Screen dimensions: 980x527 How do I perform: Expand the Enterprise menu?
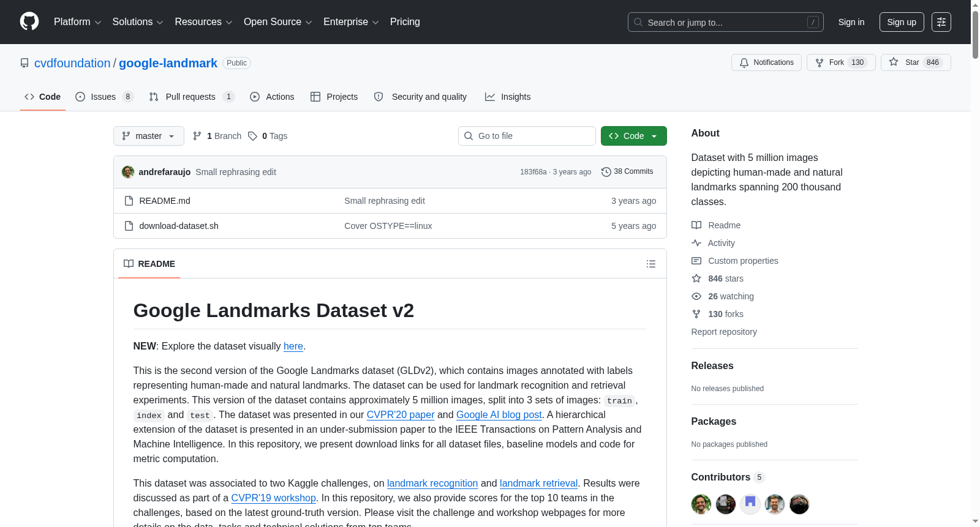coord(351,22)
